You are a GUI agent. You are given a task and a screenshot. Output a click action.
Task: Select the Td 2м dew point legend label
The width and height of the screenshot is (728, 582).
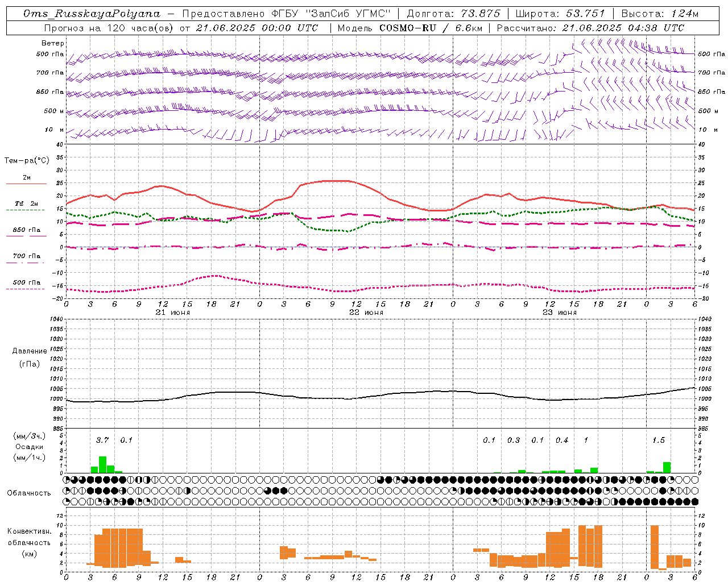(27, 203)
